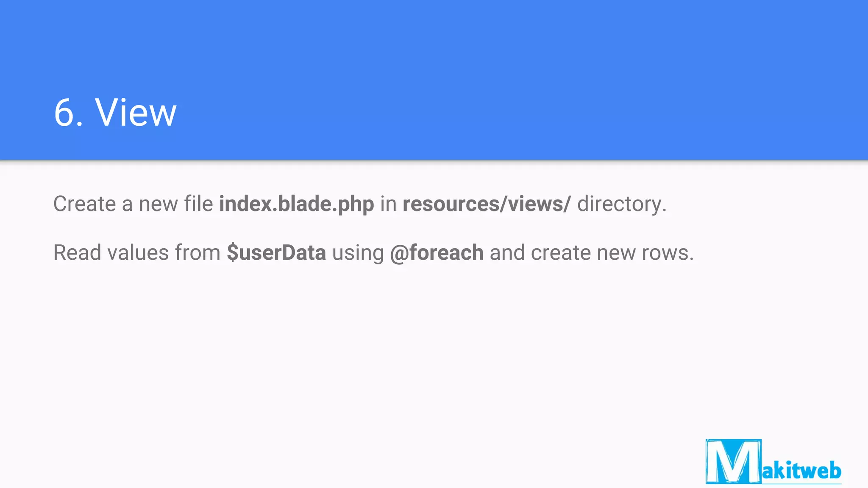Click the phrase 'new file' in first line
Image resolution: width=868 pixels, height=488 pixels.
pos(176,204)
